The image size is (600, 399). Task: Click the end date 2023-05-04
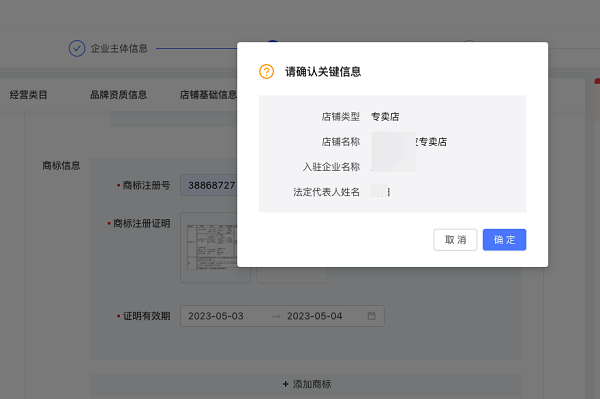(x=315, y=316)
